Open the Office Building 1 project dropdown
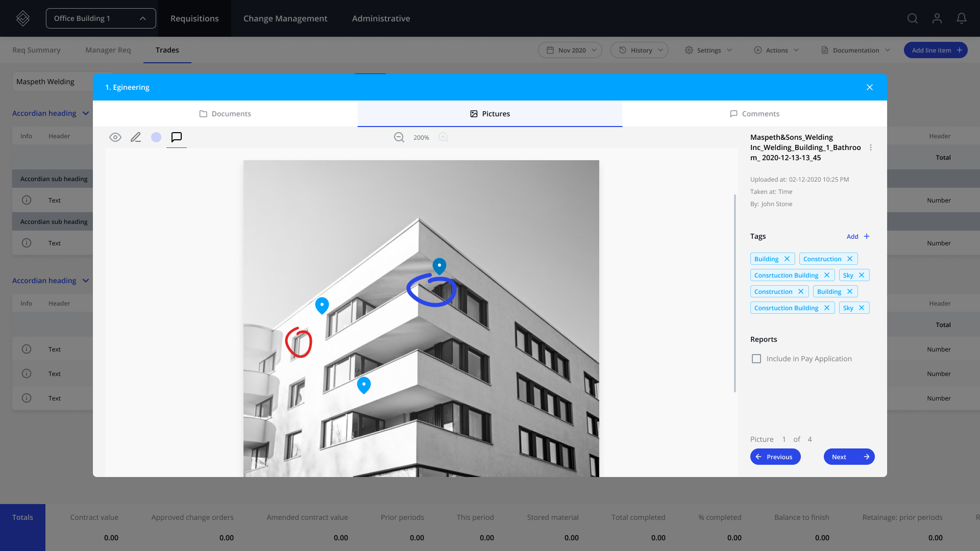The height and width of the screenshot is (551, 980). click(x=101, y=18)
